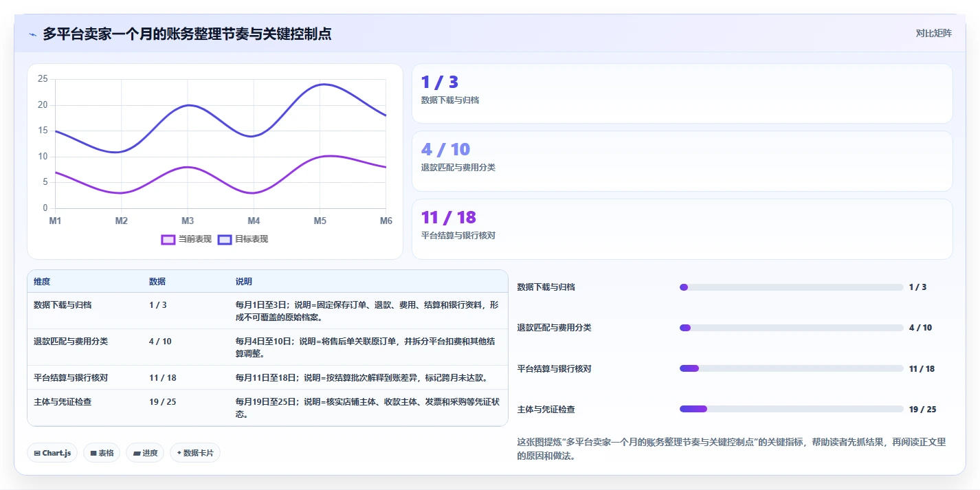Click the M6 x-axis label
The height and width of the screenshot is (490, 980).
pyautogui.click(x=386, y=221)
